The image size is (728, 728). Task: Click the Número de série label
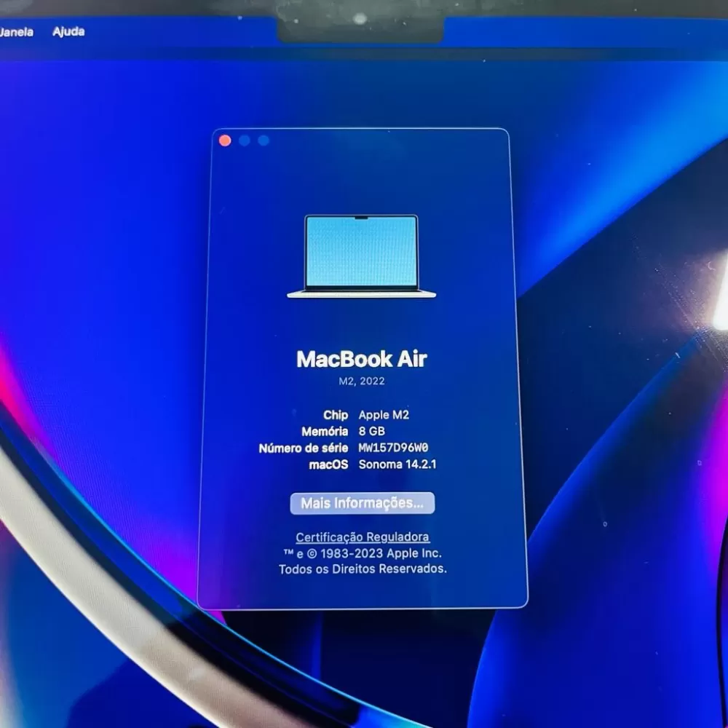[x=303, y=448]
